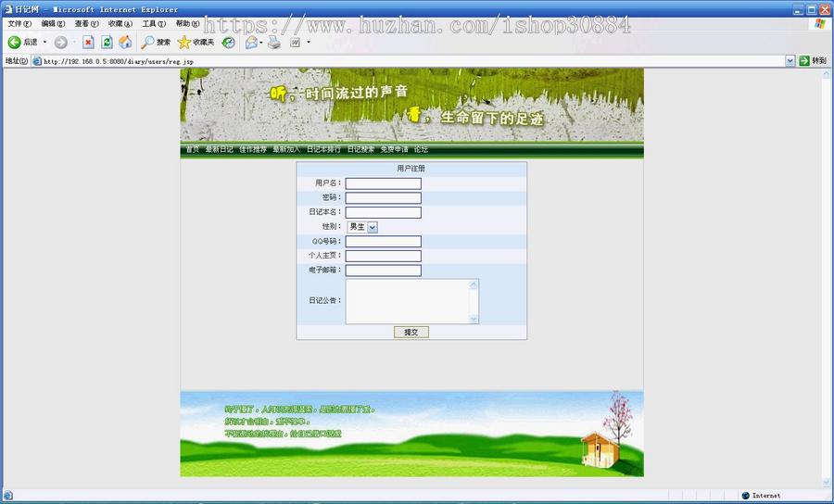Screen dimensions: 834x504
Task: Open Favorites (收藏夹) star toolbar button
Action: tap(196, 42)
